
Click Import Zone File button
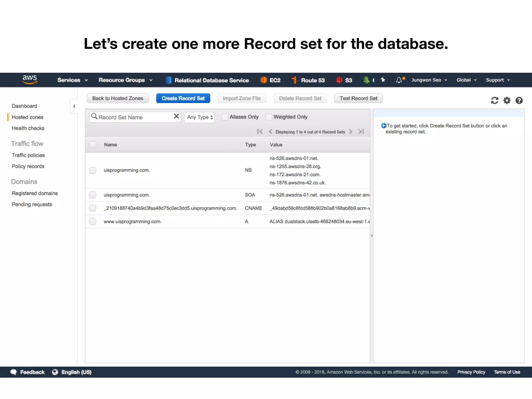[x=242, y=98]
